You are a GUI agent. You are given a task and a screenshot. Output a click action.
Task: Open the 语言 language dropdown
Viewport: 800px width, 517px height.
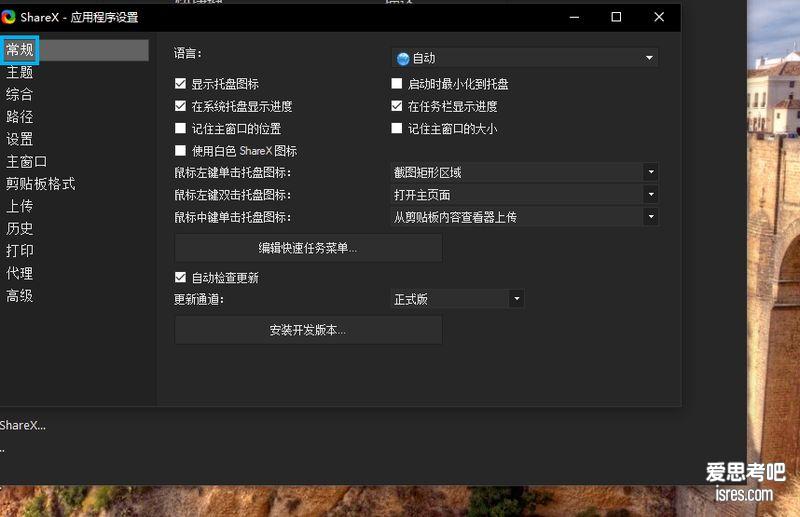coord(524,58)
